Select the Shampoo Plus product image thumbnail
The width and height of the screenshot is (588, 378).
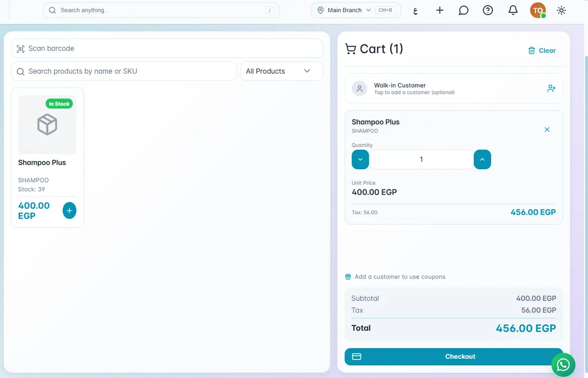(47, 125)
